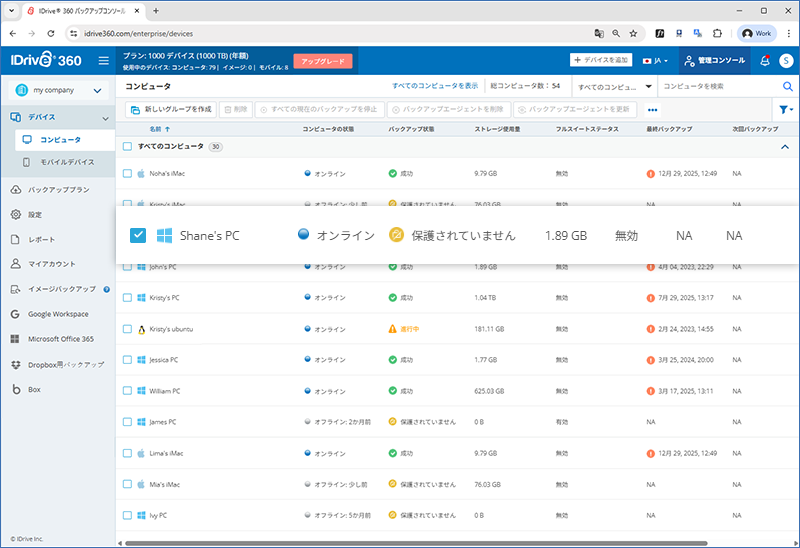Click the デバイスを追加 button
The height and width of the screenshot is (548, 800).
point(601,61)
